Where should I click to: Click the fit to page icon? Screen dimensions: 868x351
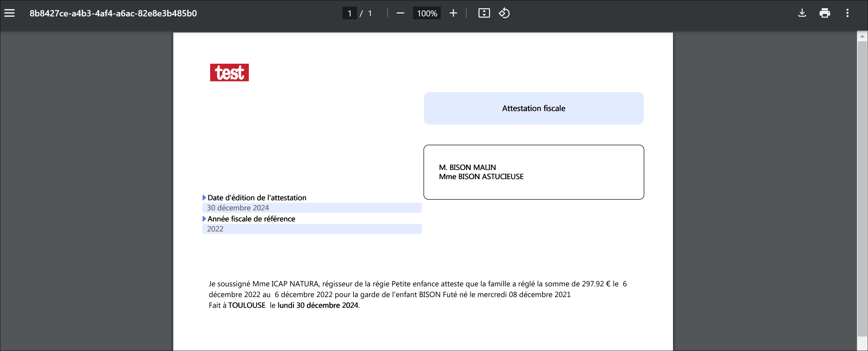tap(484, 13)
